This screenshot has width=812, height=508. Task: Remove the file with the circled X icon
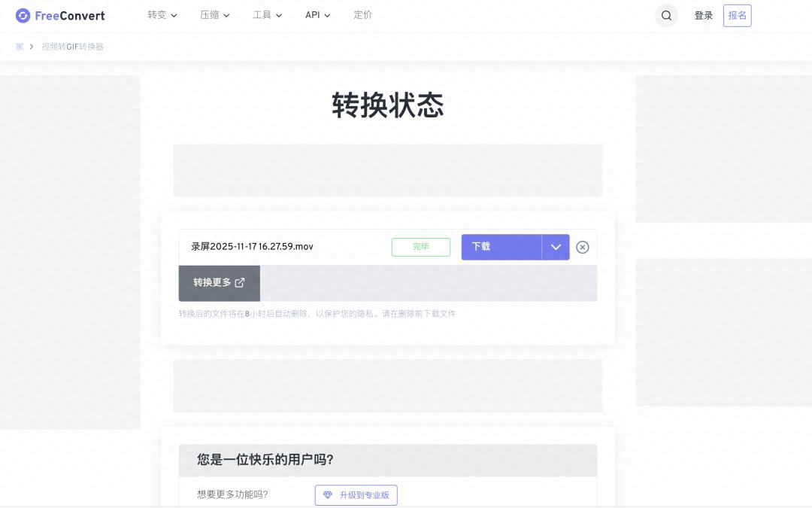click(583, 248)
